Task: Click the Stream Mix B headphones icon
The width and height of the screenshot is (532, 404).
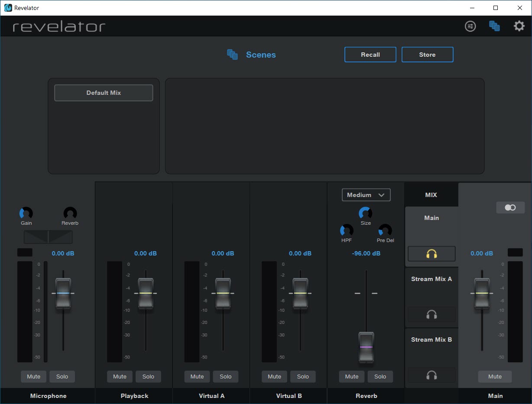Action: coord(431,375)
